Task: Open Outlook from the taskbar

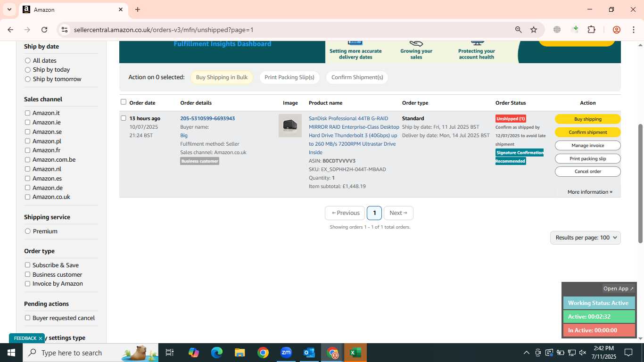Action: tap(309, 353)
